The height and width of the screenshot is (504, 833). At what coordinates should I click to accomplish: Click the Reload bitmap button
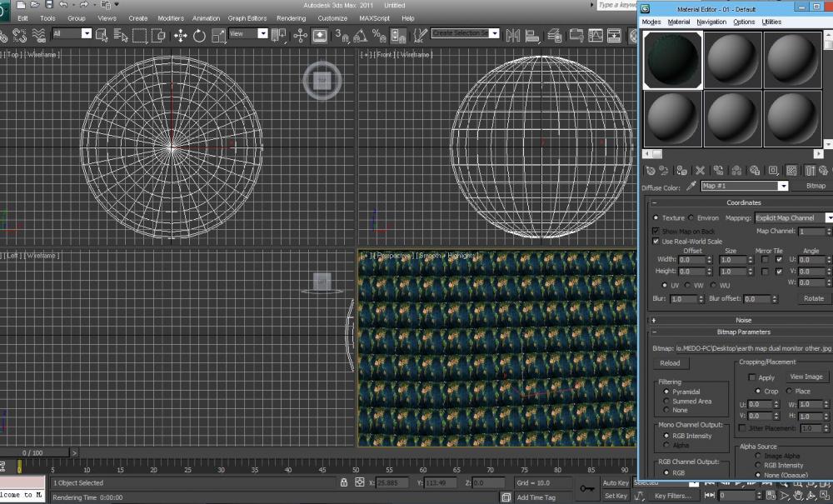[670, 363]
